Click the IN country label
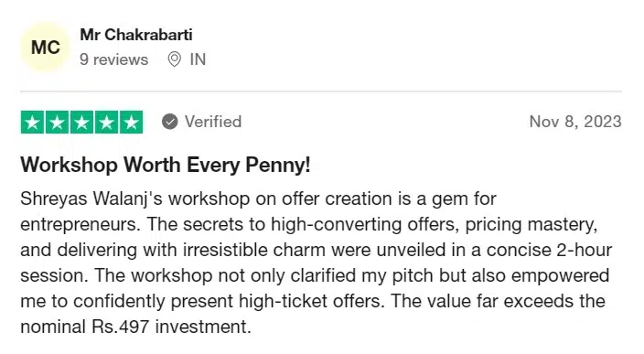The width and height of the screenshot is (644, 354). point(198,59)
